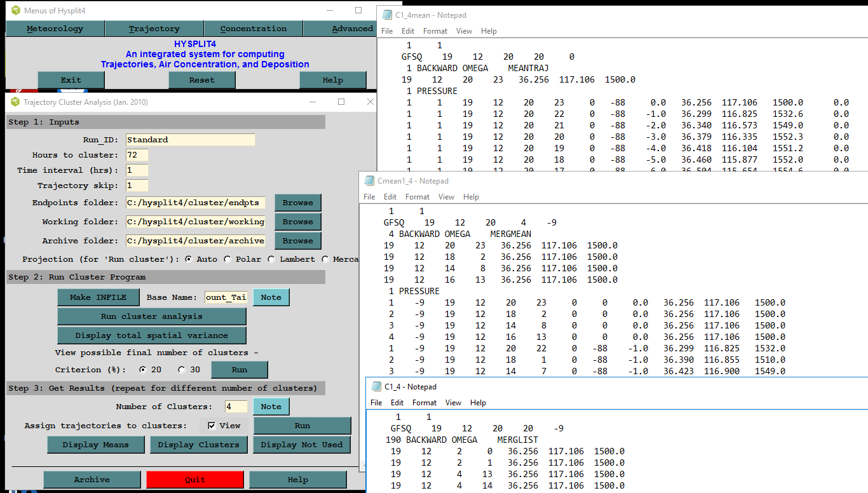The image size is (868, 493).
Task: Open Edit menu in Cmean1_4 Notepad
Action: coord(390,197)
